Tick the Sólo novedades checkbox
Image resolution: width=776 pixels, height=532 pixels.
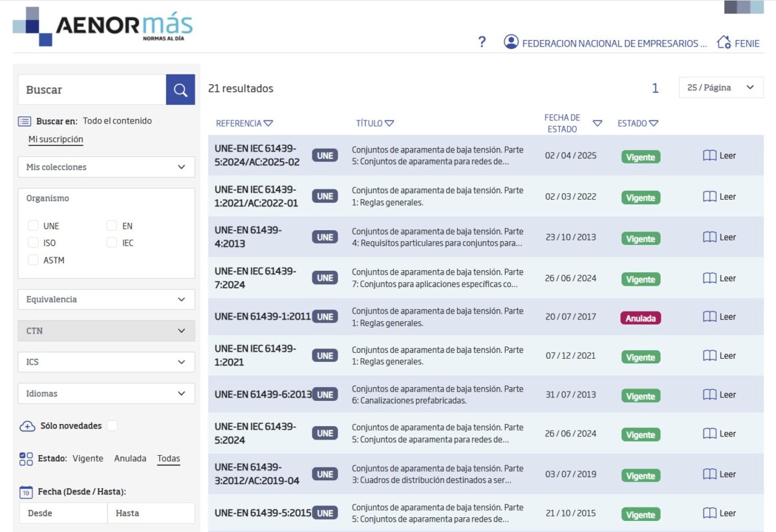[113, 425]
